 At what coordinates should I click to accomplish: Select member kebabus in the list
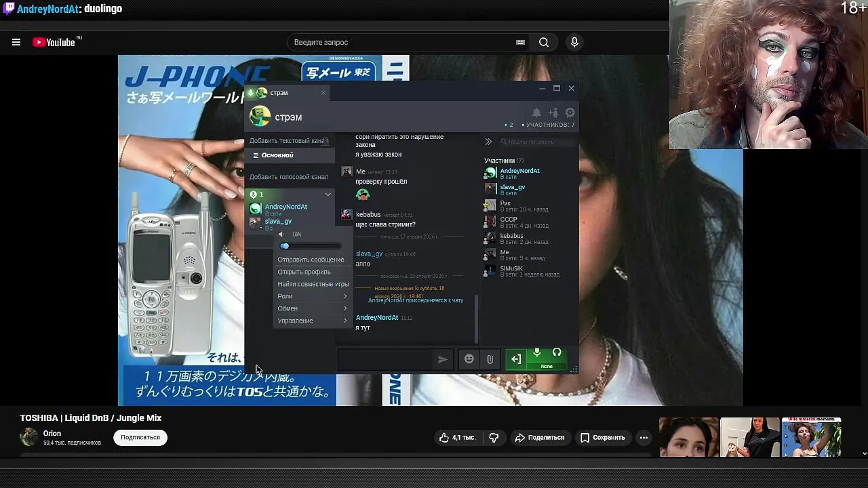click(511, 236)
